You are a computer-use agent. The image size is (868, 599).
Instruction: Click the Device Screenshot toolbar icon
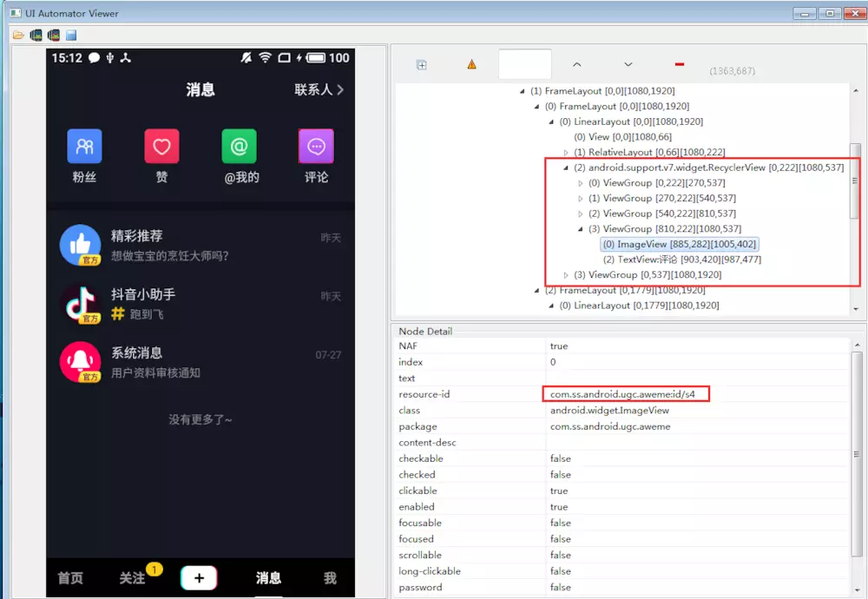pos(36,36)
